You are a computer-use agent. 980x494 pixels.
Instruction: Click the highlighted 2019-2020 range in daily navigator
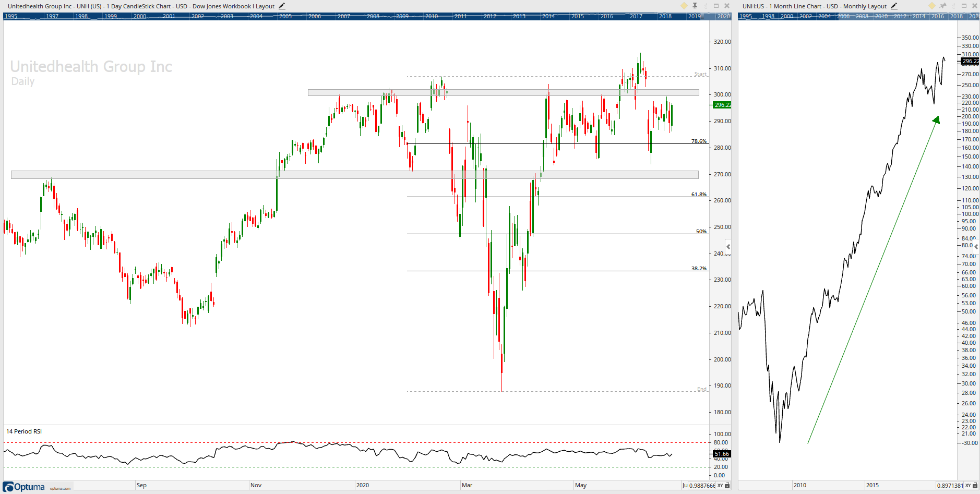coord(716,16)
